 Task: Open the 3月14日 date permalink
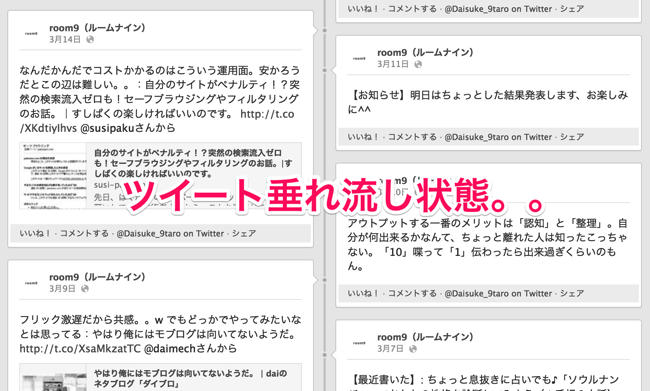point(65,39)
